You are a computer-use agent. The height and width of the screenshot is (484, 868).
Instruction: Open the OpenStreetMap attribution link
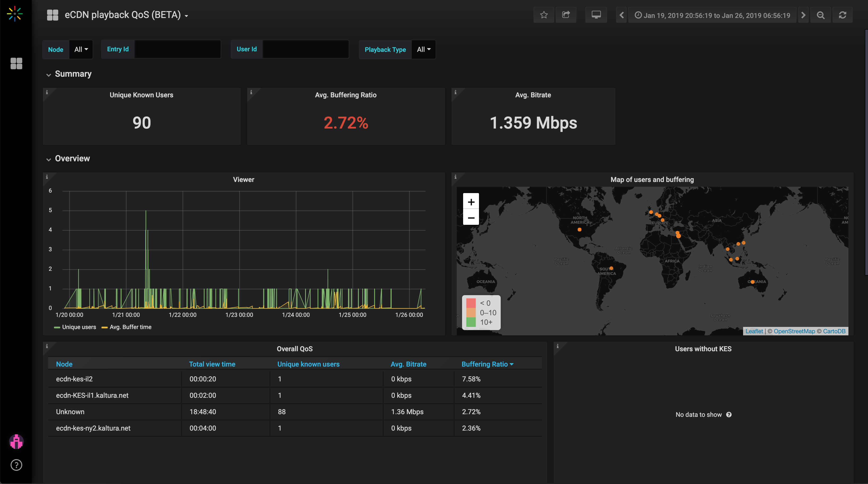click(794, 331)
